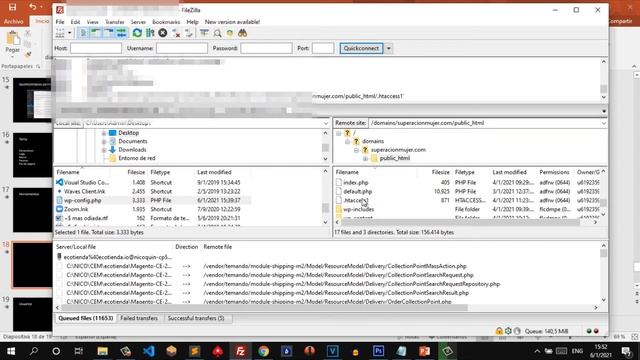This screenshot has height=360, width=640.
Task: Open PowerPoint from taskbar
Action: 424,351
